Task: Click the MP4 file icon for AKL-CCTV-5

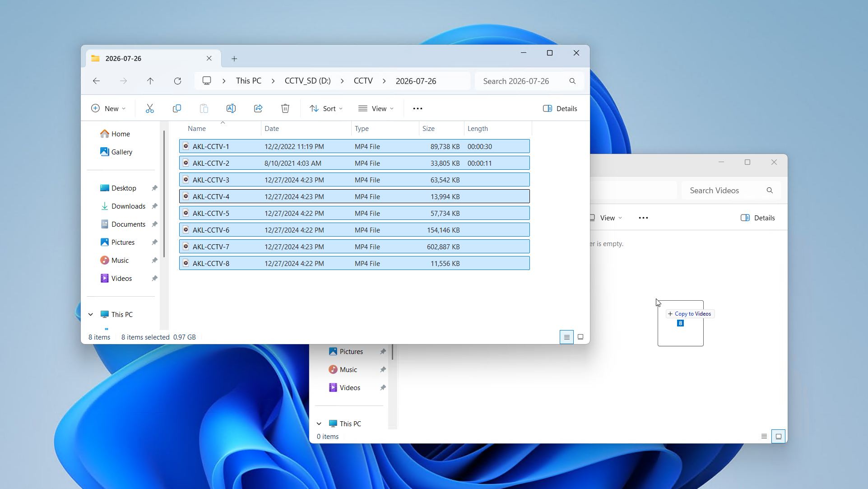Action: [186, 213]
